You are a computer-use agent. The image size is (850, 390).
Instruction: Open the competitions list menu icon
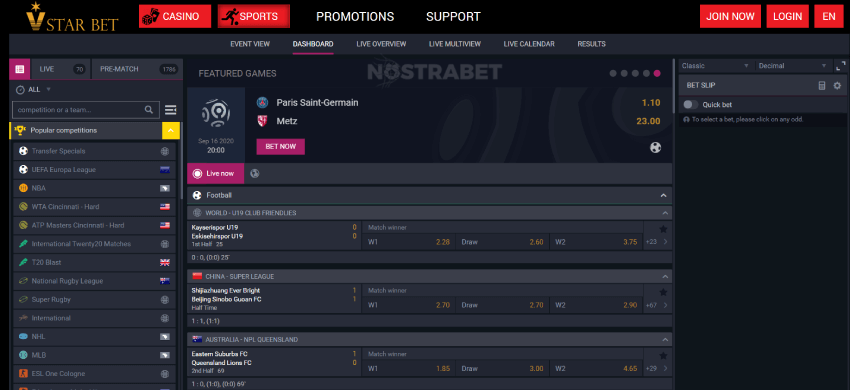[x=170, y=110]
